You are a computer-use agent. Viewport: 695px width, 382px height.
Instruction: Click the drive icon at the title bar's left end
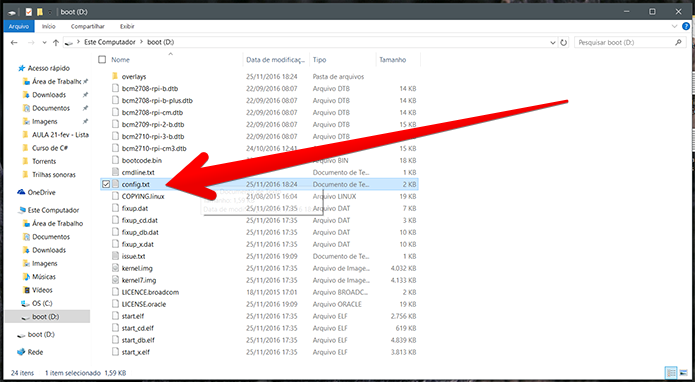12,12
